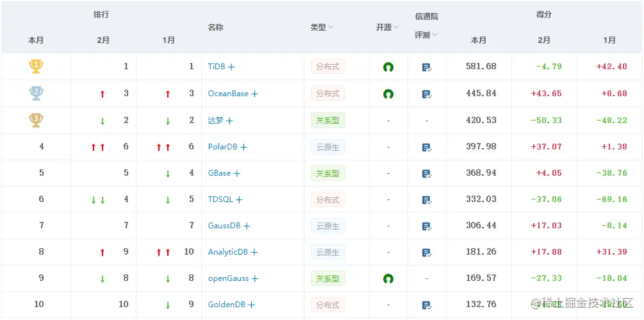Click the 关系型 tag in 达梦 row
The height and width of the screenshot is (320, 644).
[327, 120]
